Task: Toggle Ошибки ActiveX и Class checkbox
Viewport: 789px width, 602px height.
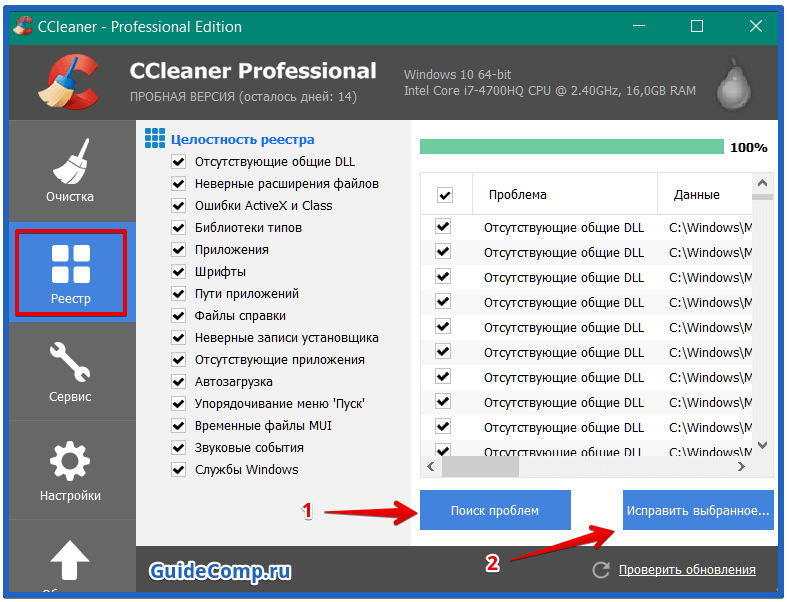Action: coord(178,205)
